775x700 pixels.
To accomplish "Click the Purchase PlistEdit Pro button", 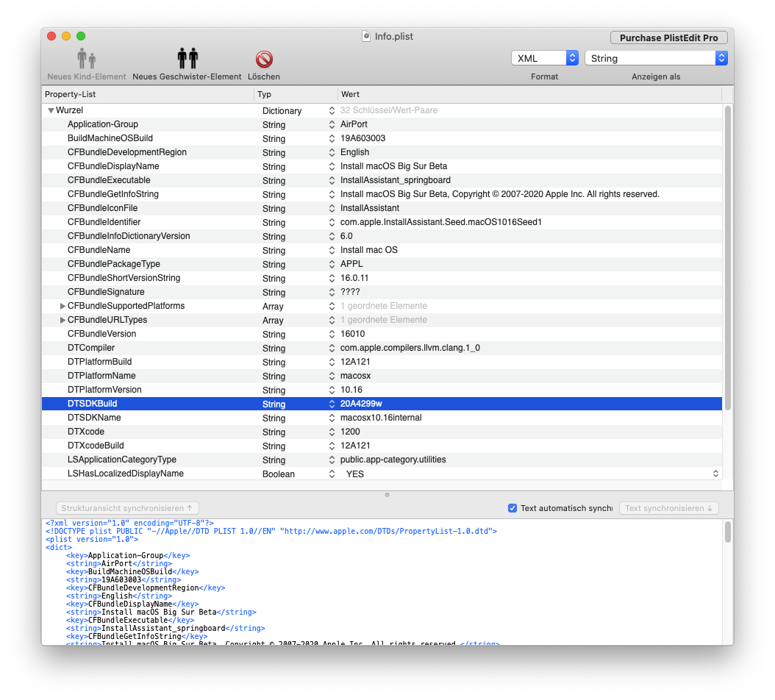I will (x=668, y=37).
